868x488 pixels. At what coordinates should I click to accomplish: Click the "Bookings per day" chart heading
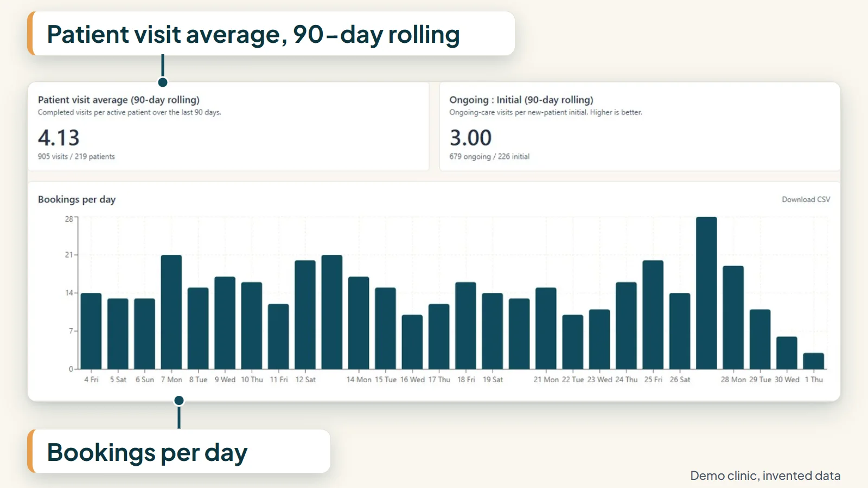[76, 200]
